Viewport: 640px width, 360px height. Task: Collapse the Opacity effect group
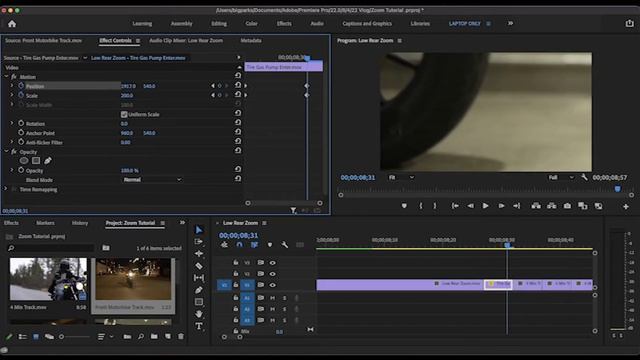coord(6,151)
